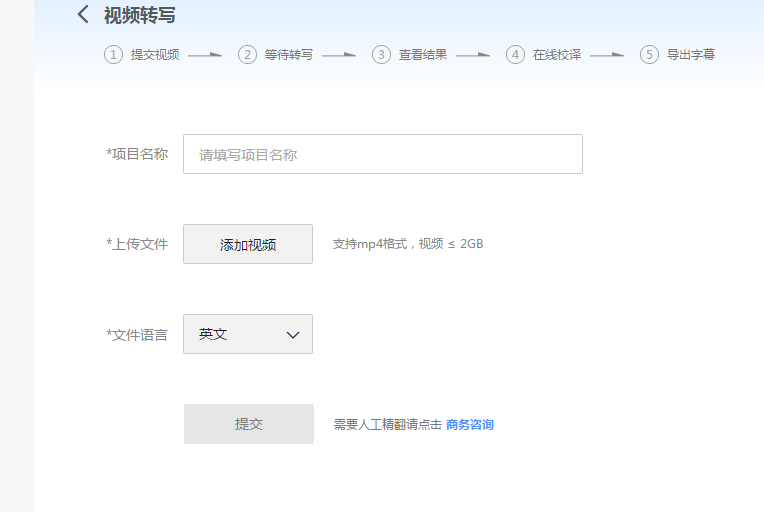Click the 支持mp4格式，视频 ≤ 2GB hint text
Screen dimensions: 764x512
(408, 244)
